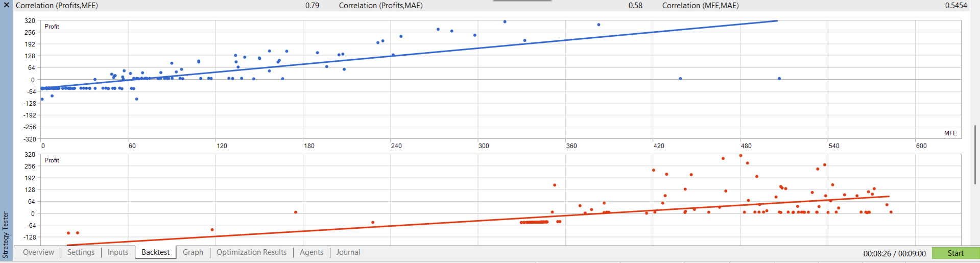Go to the Agents tab
This screenshot has height=263, width=980.
tap(312, 252)
